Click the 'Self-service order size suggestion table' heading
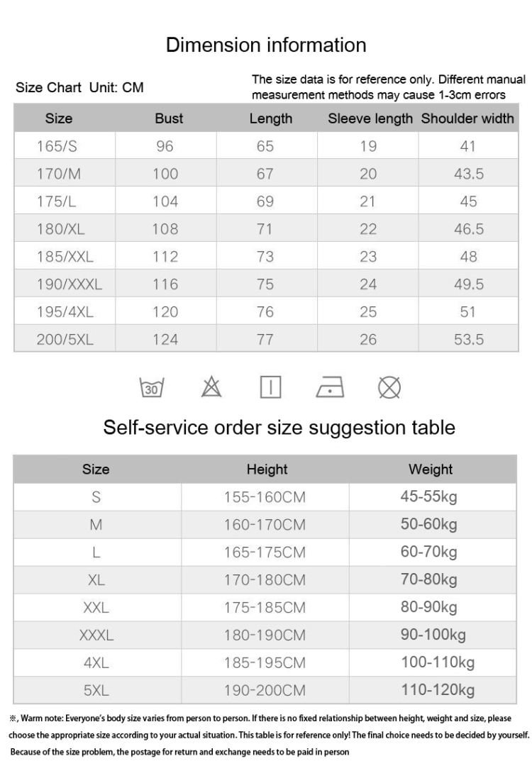 279,428
